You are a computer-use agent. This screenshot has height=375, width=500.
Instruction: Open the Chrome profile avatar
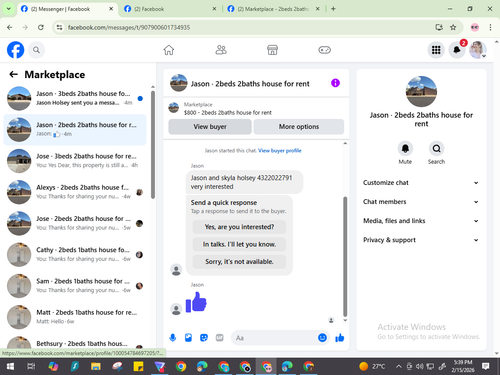[x=475, y=27]
